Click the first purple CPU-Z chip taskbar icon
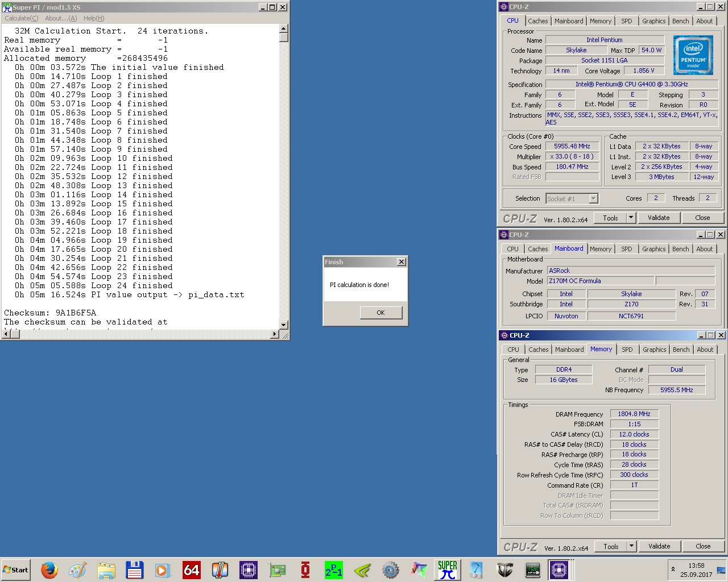Image resolution: width=728 pixels, height=582 pixels. pyautogui.click(x=249, y=569)
